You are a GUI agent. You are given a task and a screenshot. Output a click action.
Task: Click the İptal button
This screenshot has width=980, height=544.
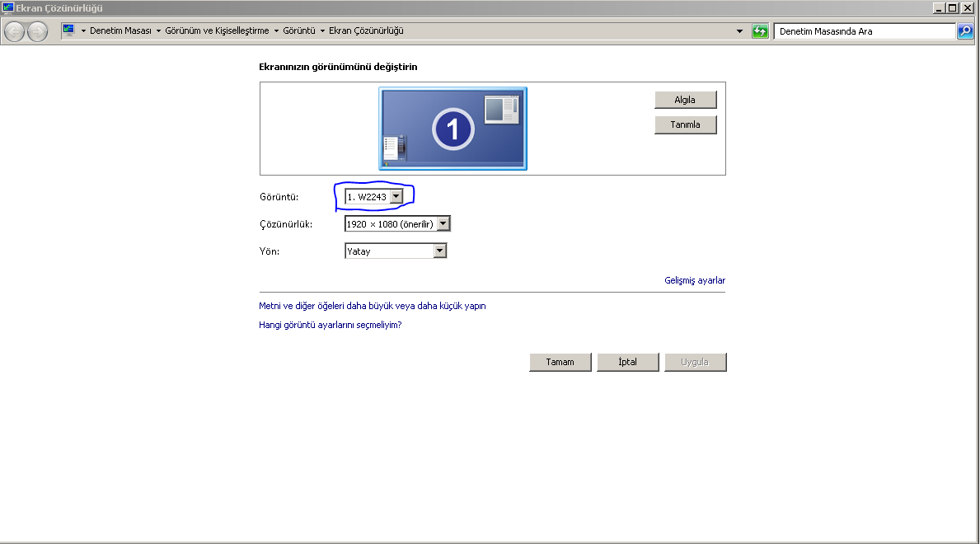coord(627,362)
